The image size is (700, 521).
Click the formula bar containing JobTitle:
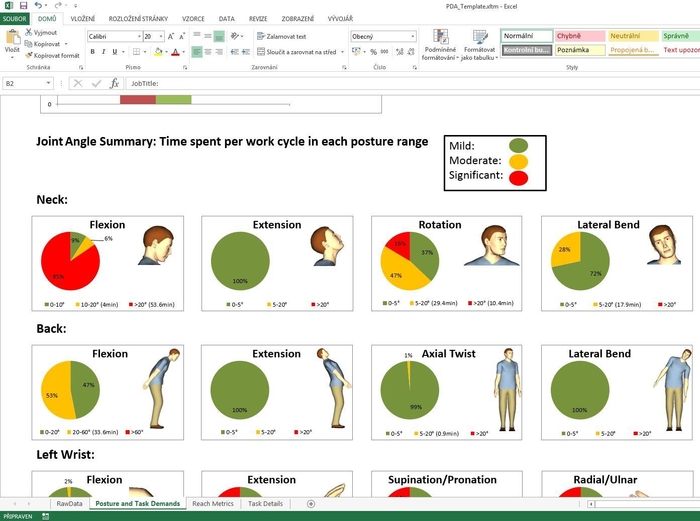click(x=413, y=83)
